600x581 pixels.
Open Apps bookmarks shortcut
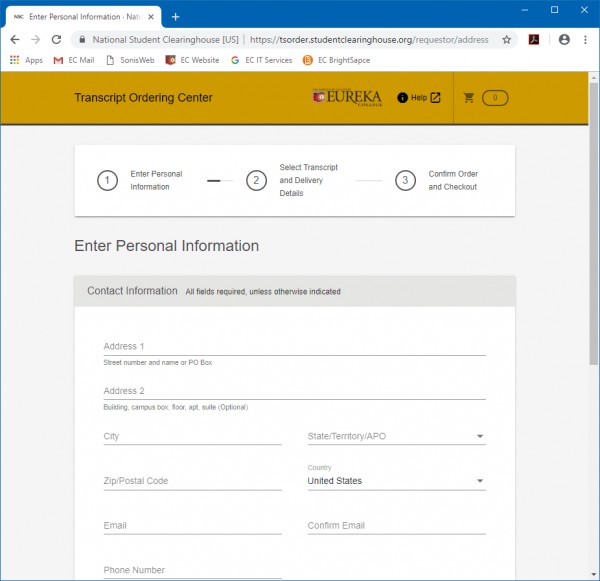(x=26, y=60)
